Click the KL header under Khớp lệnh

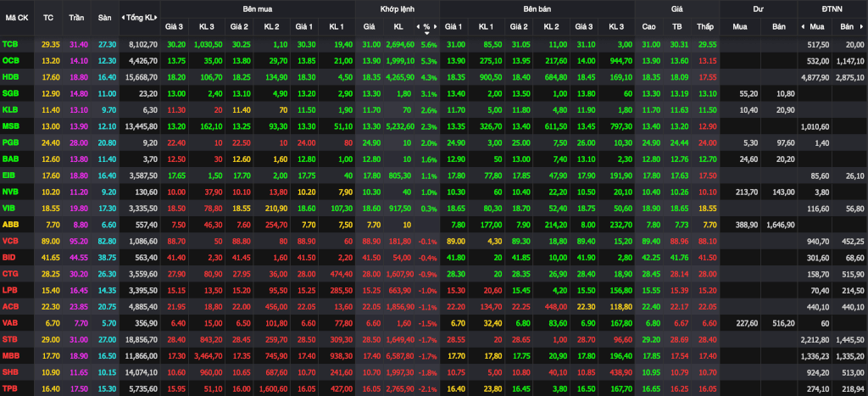point(398,26)
